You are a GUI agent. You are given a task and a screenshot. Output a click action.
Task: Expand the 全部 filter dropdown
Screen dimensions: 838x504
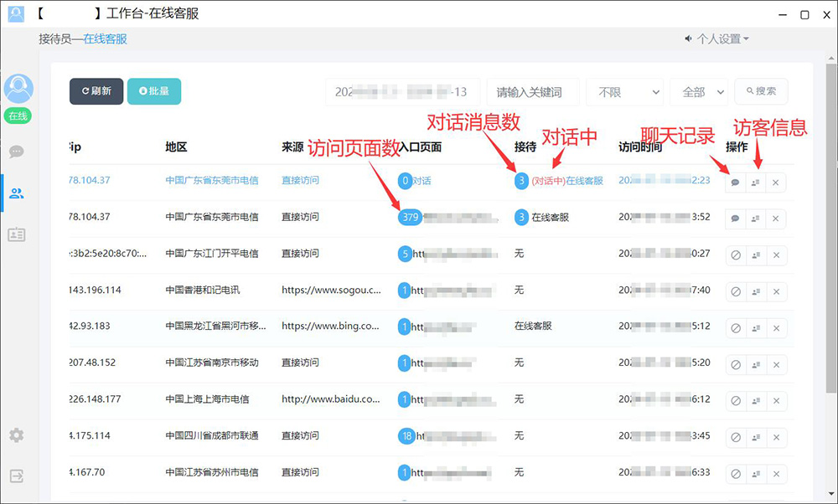[x=698, y=92]
